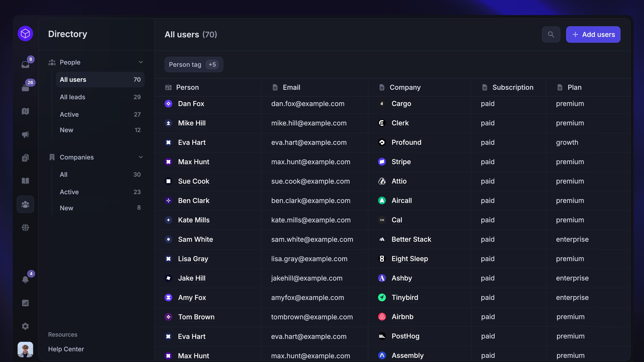Open Amy Fox's person profile
Screen dimensions: 644x362
pos(192,297)
